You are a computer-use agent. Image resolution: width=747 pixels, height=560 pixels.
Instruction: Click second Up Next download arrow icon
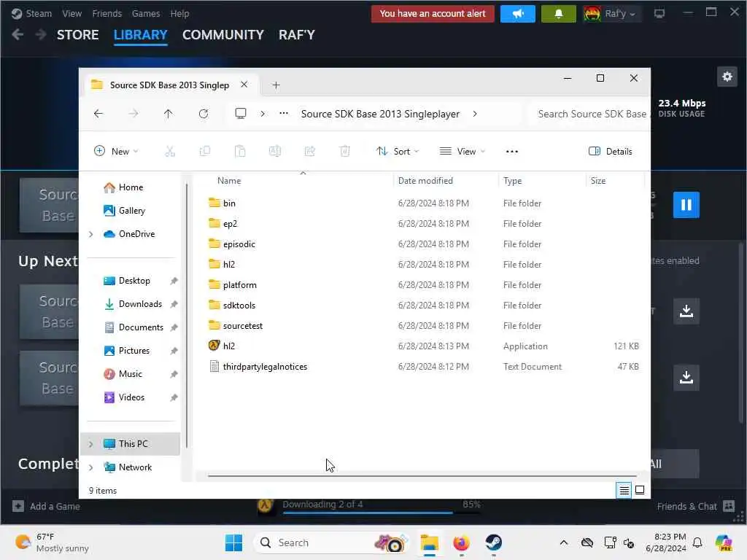pos(686,378)
